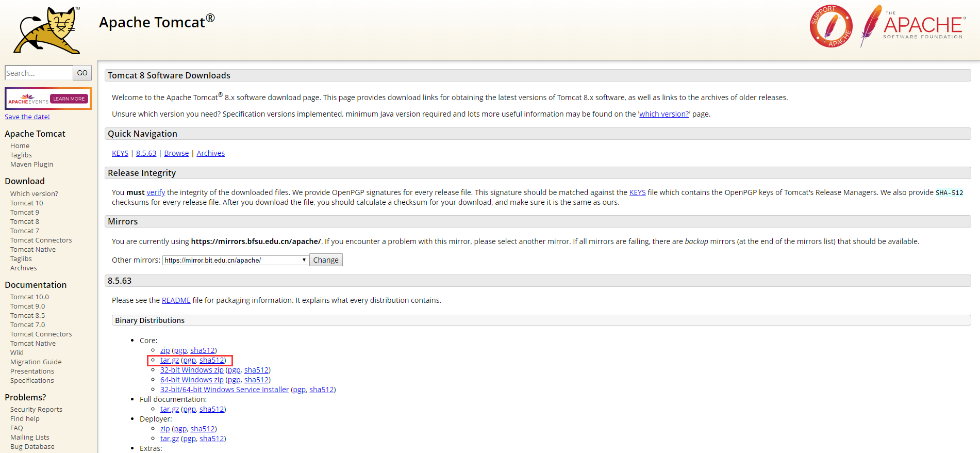Open Which version? in the sidebar
Screen dimensions: 980x453
point(34,193)
